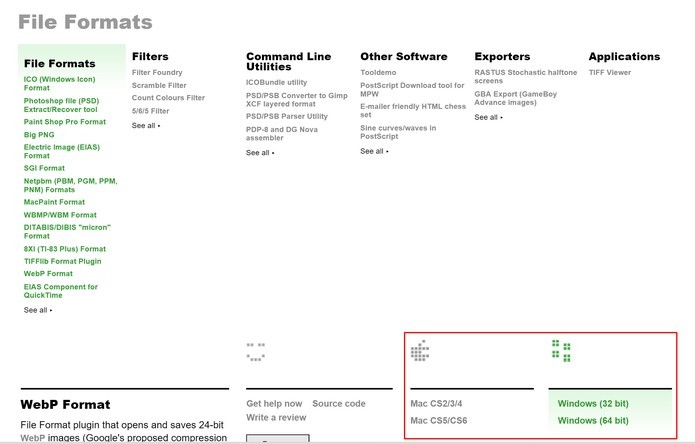Expand See all under File Formats list
The height and width of the screenshot is (444, 695).
point(37,310)
